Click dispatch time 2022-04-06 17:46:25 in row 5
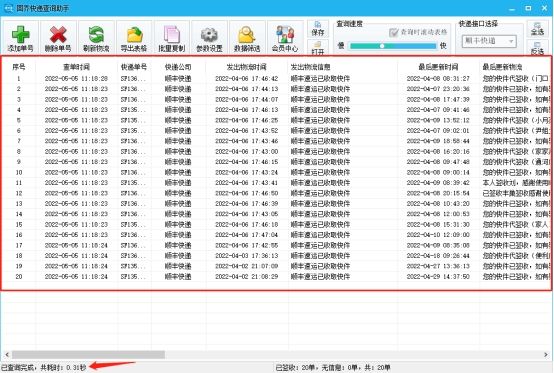 (x=246, y=120)
